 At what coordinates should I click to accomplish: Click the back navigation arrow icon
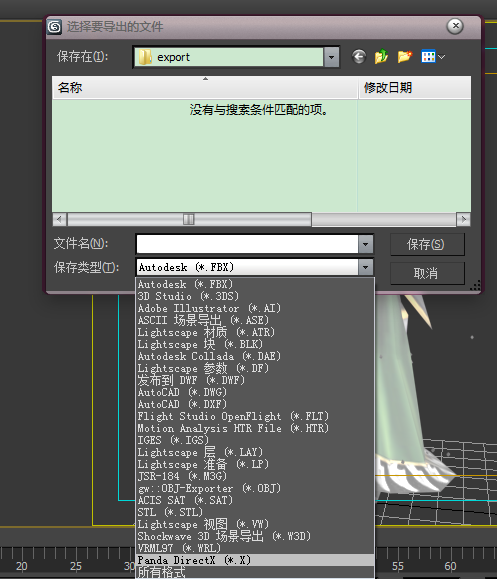[x=359, y=57]
